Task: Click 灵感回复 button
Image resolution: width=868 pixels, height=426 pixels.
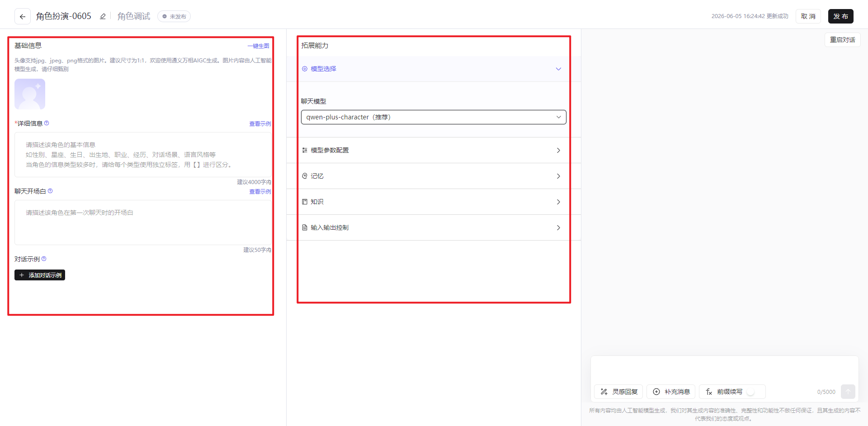Action: click(618, 392)
